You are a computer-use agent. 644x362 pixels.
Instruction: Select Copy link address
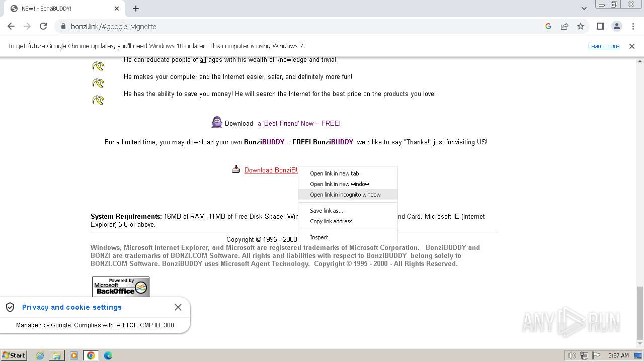[x=348, y=221]
